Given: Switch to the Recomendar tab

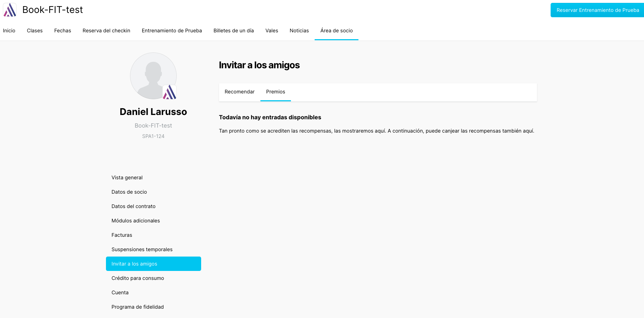Looking at the screenshot, I should (x=240, y=92).
